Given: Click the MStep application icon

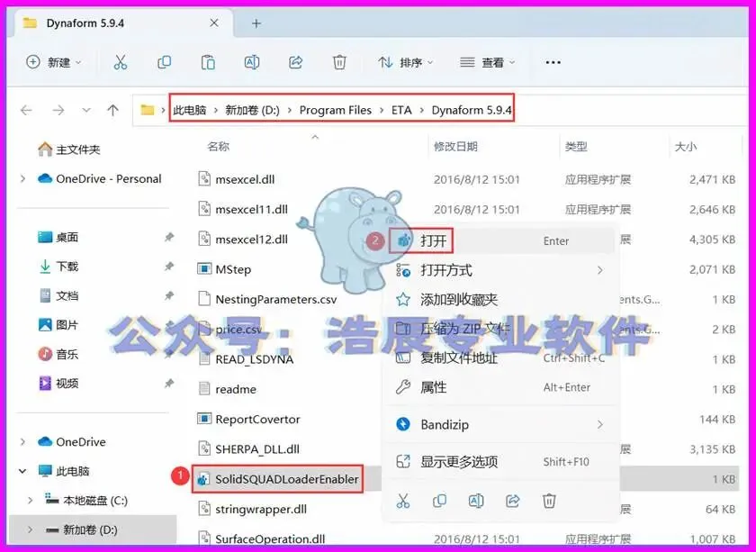Looking at the screenshot, I should pos(204,268).
